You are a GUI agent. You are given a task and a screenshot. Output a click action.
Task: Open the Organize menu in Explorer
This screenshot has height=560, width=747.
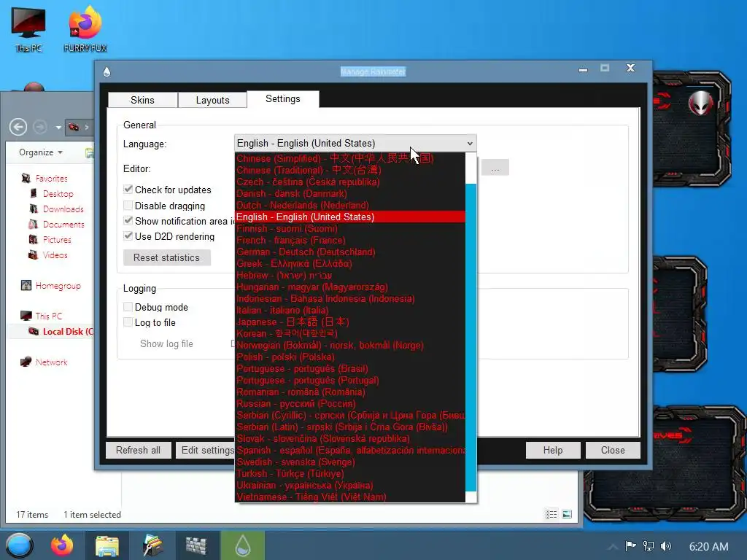pos(41,152)
